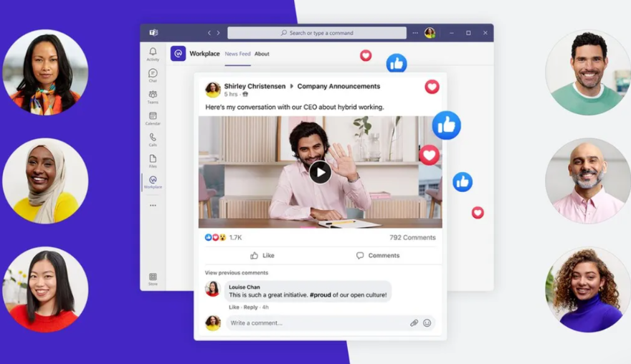Open the Calendar in the sidebar
The width and height of the screenshot is (631, 364).
coord(153,118)
